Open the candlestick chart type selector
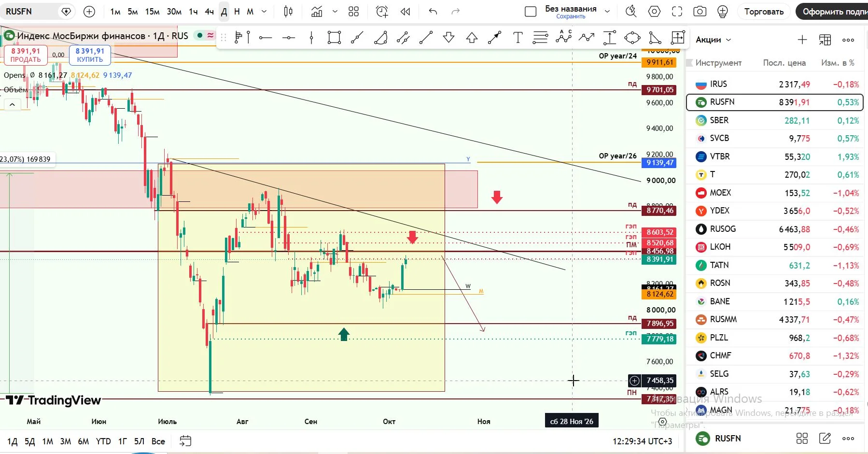The width and height of the screenshot is (868, 454). (288, 12)
